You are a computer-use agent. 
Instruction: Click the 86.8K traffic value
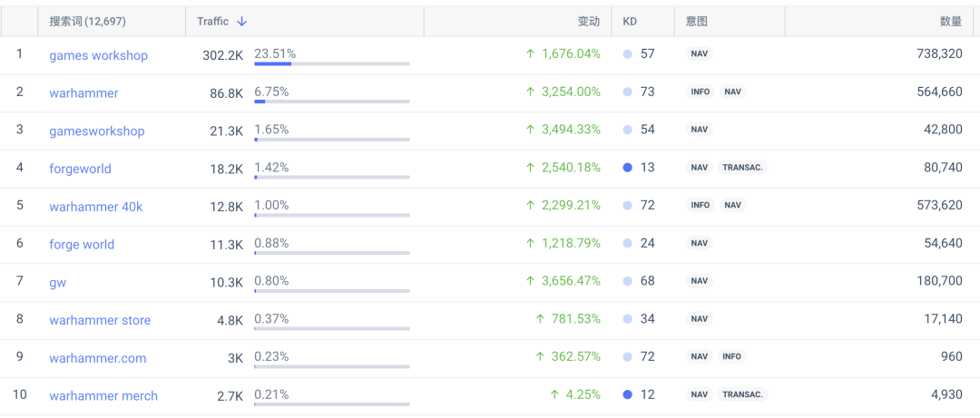tap(226, 92)
